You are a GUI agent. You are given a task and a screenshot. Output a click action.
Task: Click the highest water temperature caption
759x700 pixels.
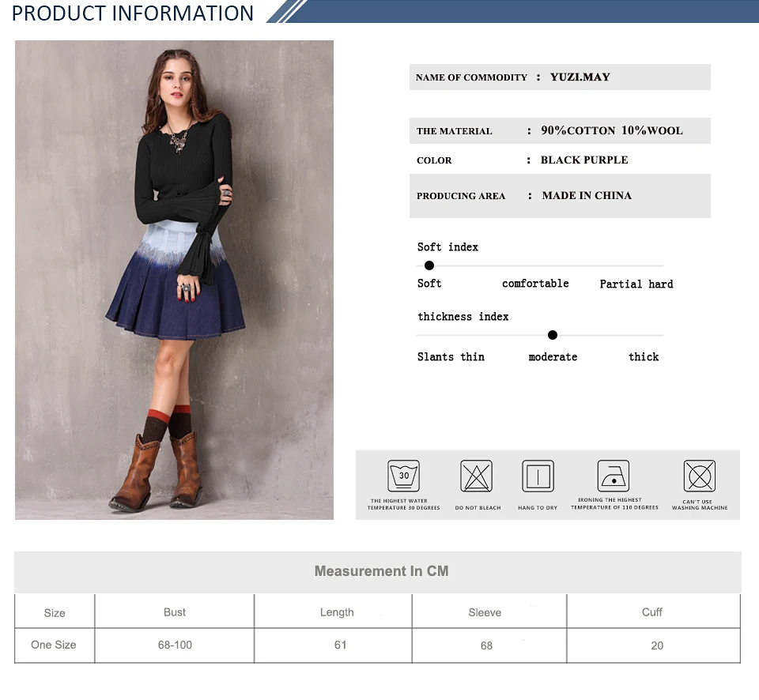(404, 504)
